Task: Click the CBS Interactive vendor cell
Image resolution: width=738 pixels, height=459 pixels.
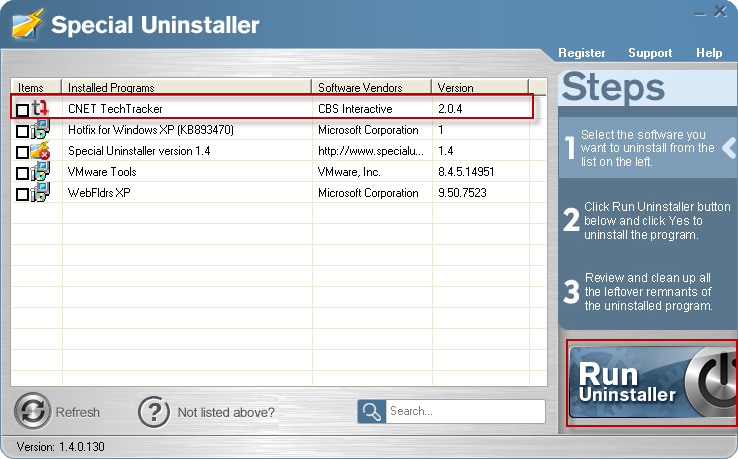Action: point(355,109)
